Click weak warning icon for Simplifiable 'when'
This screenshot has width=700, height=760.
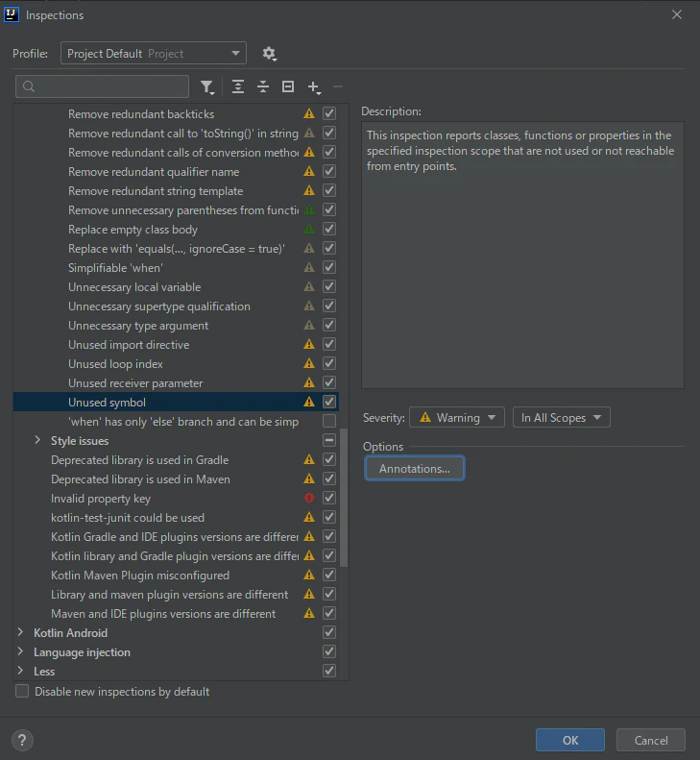point(309,267)
